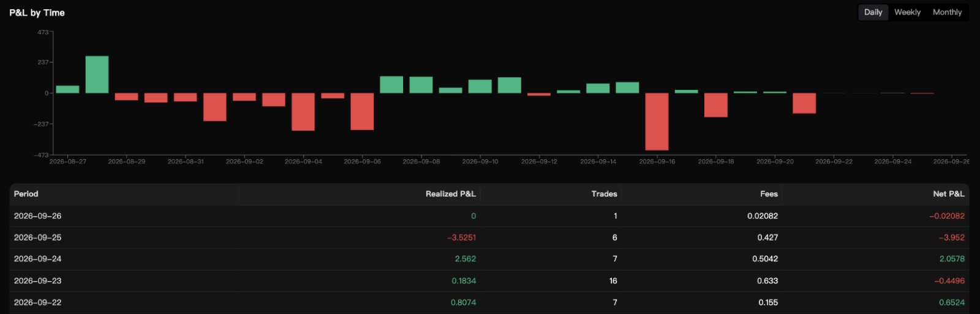Image resolution: width=980 pixels, height=314 pixels.
Task: Switch to the Monthly view
Action: [947, 12]
